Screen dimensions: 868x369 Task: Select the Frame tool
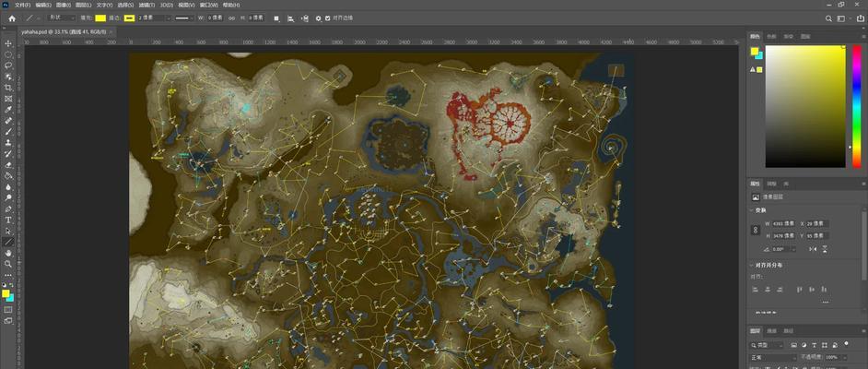click(x=8, y=99)
